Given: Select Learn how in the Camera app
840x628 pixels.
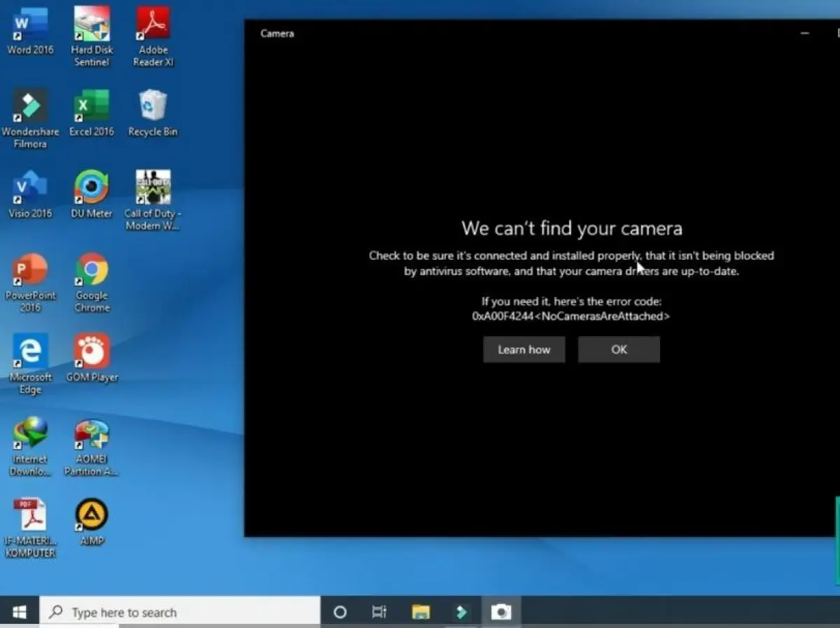Looking at the screenshot, I should click(524, 349).
